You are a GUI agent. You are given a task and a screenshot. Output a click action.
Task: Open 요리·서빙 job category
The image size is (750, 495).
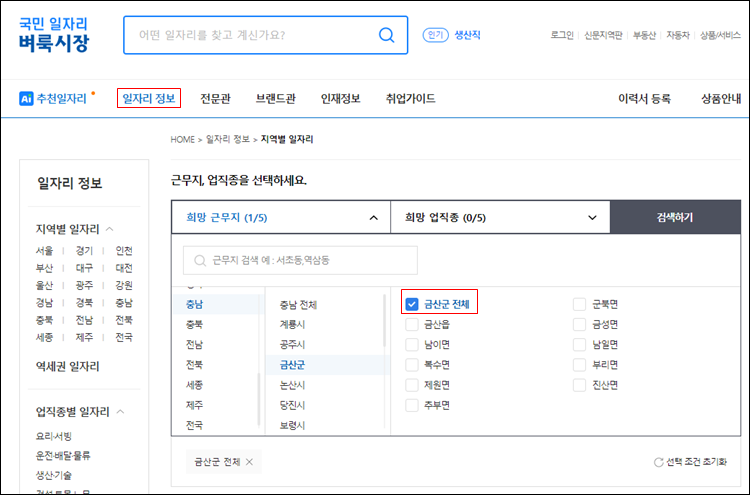click(x=54, y=436)
